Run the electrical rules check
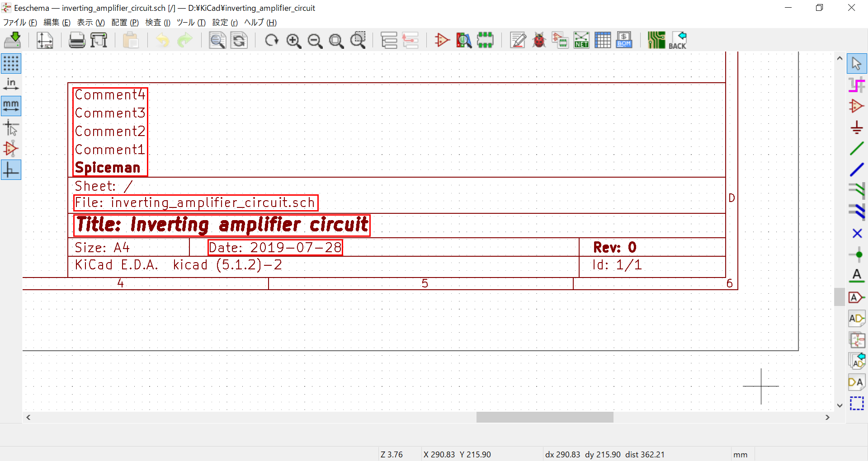Screen dimensions: 868x461 [539, 40]
